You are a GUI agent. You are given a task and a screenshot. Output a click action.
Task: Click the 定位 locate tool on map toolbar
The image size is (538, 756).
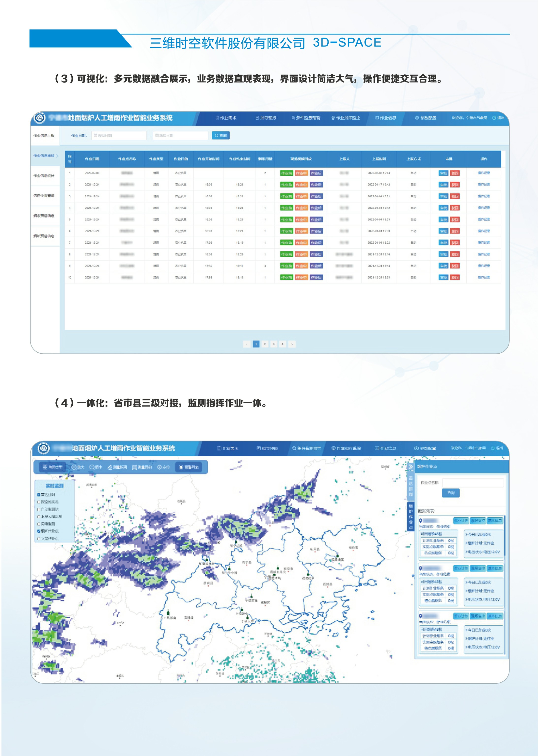[x=163, y=467]
